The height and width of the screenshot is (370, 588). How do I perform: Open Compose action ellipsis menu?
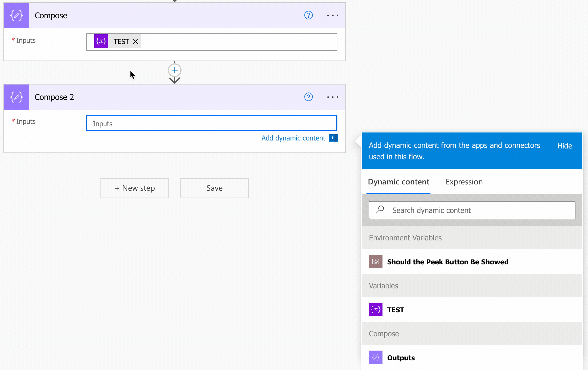click(x=333, y=15)
